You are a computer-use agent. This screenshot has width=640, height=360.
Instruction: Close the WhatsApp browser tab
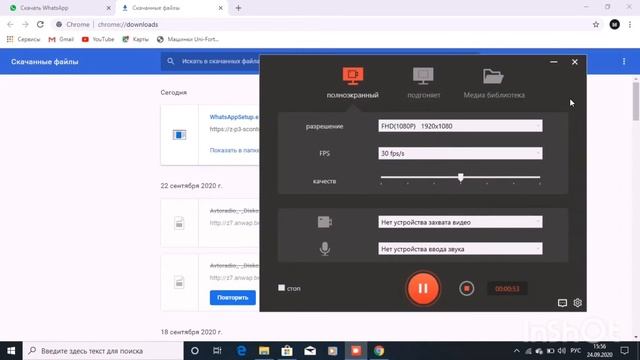click(109, 8)
